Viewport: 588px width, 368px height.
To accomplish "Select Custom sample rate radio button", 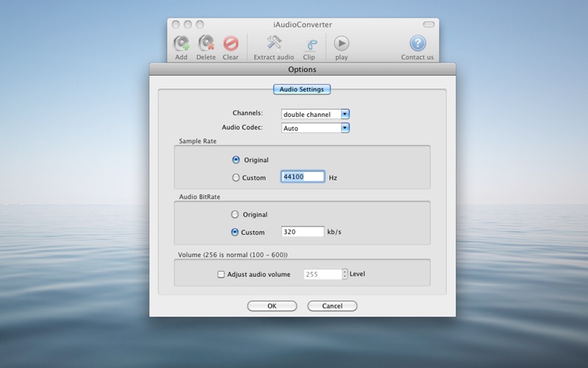I will click(x=236, y=177).
